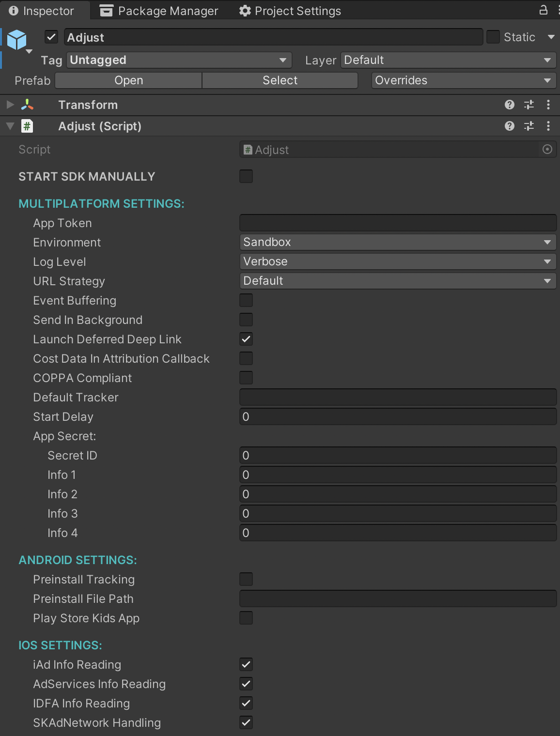Open the Environment dropdown set to Sandbox
560x736 pixels.
397,242
